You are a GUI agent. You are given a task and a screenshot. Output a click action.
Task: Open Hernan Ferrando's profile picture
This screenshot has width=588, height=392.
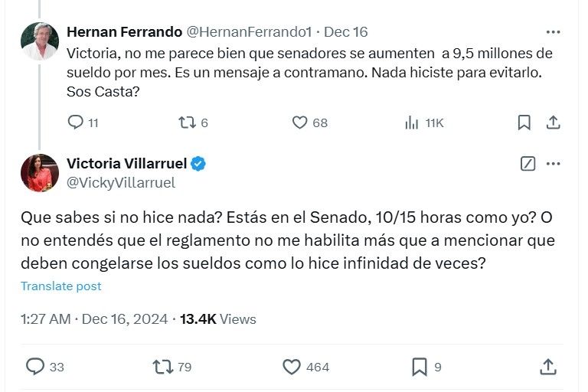pyautogui.click(x=40, y=41)
